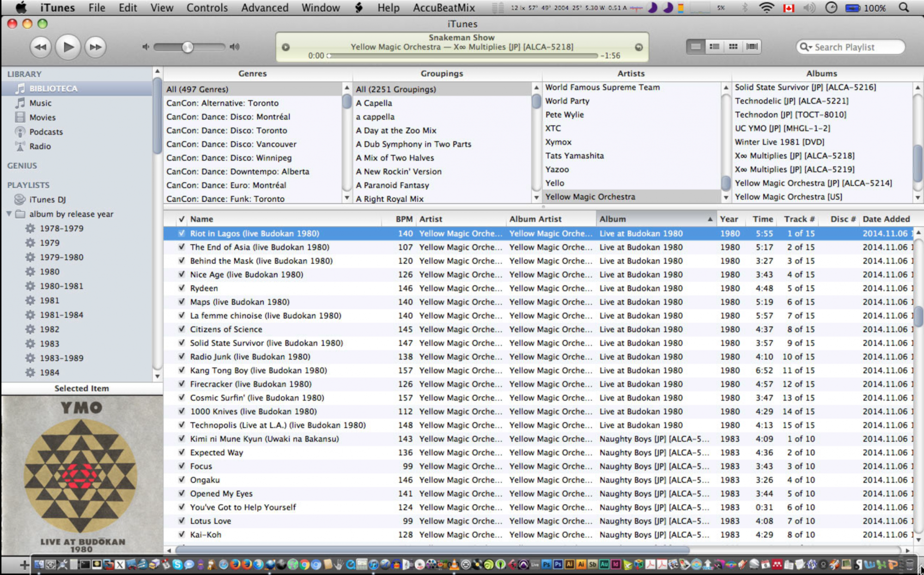Uncheck The End of Asia checkbox
This screenshot has height=575, width=924.
pos(182,247)
